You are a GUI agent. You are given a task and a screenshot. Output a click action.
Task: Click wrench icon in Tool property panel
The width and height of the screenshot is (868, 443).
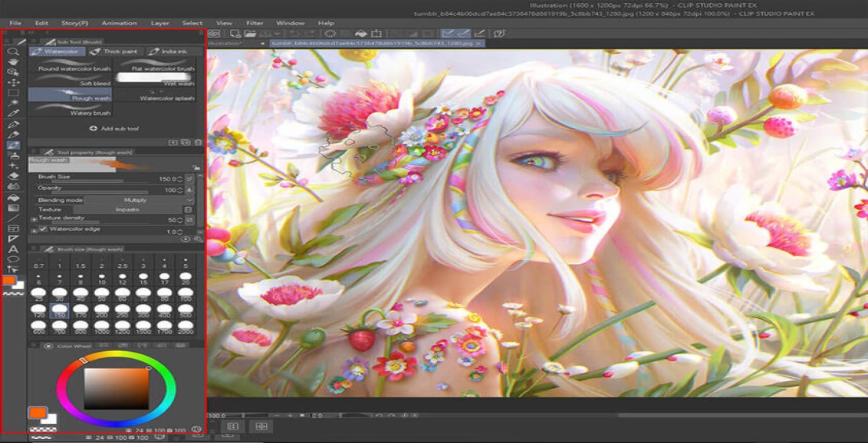199,239
